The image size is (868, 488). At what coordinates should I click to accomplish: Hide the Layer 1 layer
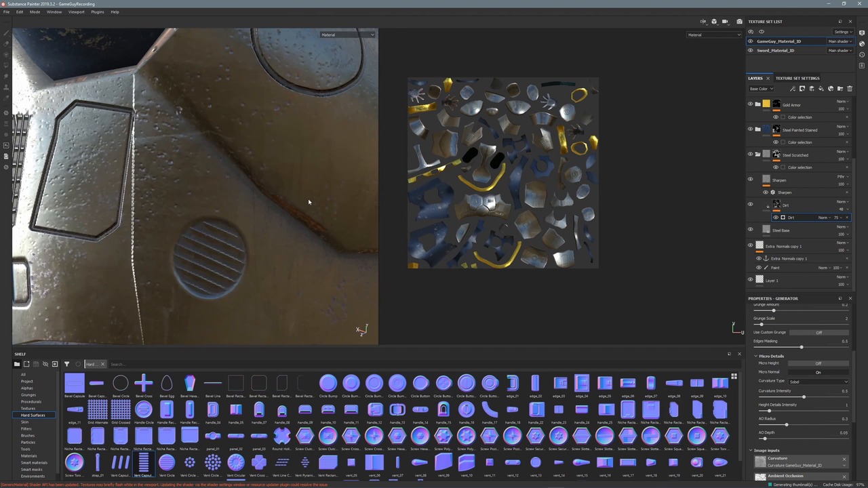[750, 280]
